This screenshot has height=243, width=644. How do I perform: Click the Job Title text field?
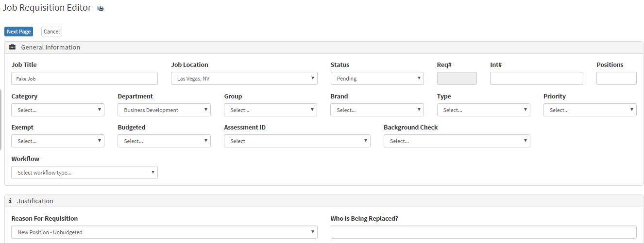[85, 79]
